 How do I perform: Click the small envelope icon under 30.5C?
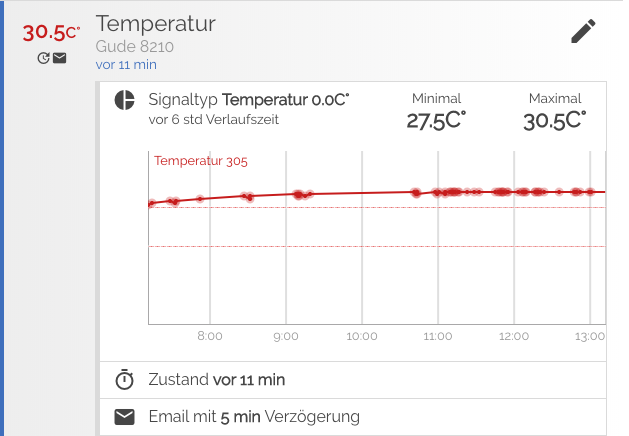tap(60, 58)
